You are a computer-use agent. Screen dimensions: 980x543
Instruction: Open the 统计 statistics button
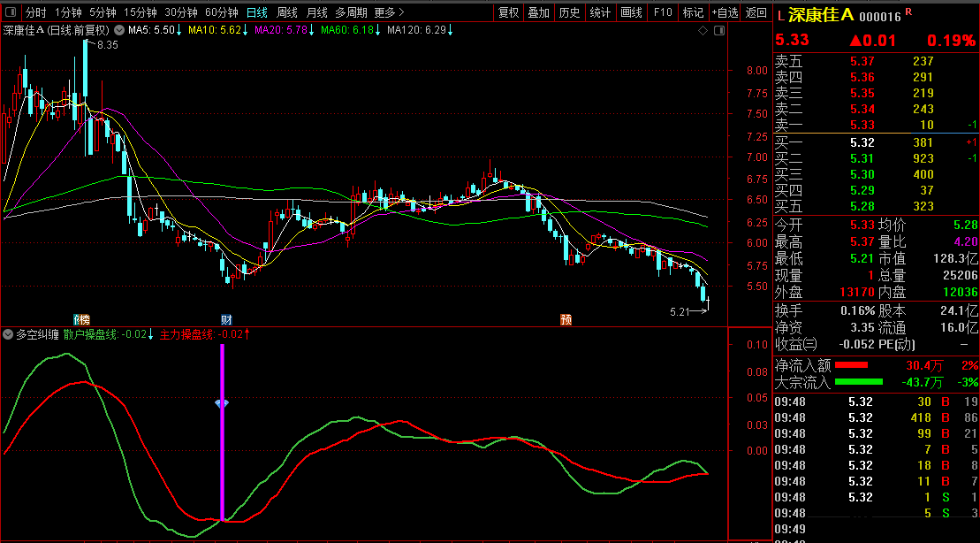pos(600,12)
